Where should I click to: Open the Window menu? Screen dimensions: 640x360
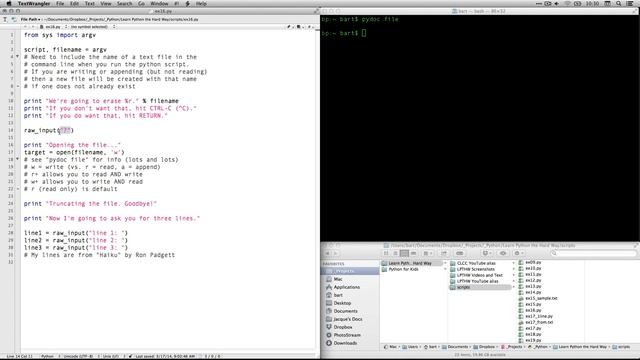[x=159, y=3]
